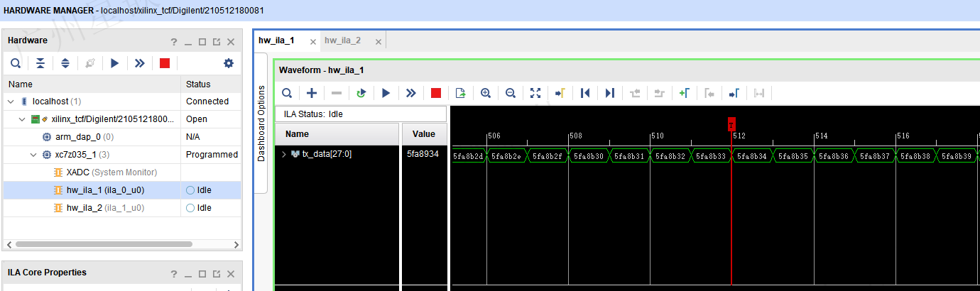Close the hw_ila_1 tab
Screen dimensions: 980x291
point(312,42)
